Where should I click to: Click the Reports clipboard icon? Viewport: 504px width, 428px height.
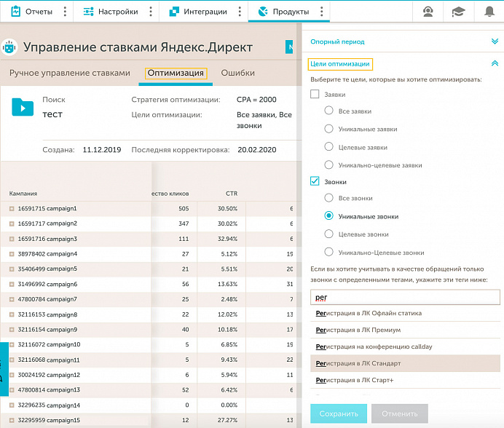pyautogui.click(x=15, y=12)
